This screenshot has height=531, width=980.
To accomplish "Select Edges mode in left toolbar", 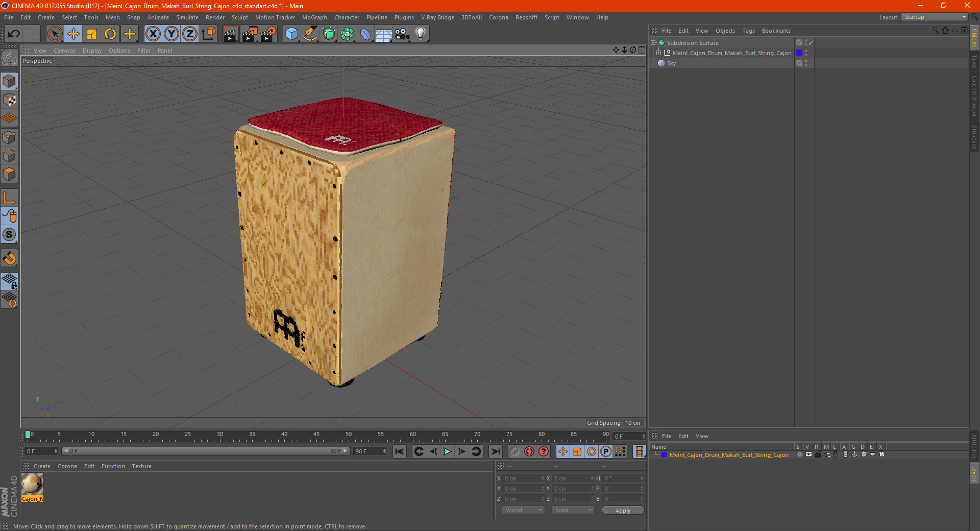I will (9, 156).
